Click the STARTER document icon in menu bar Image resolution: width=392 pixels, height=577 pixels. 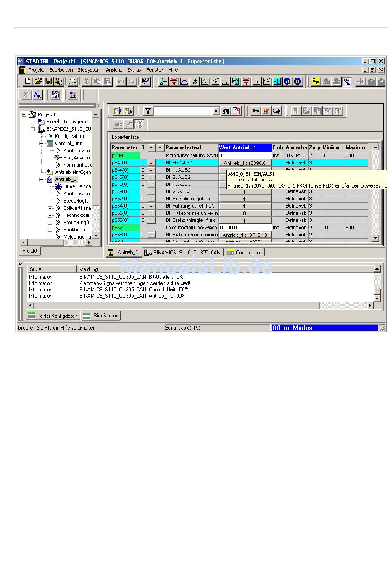point(22,70)
